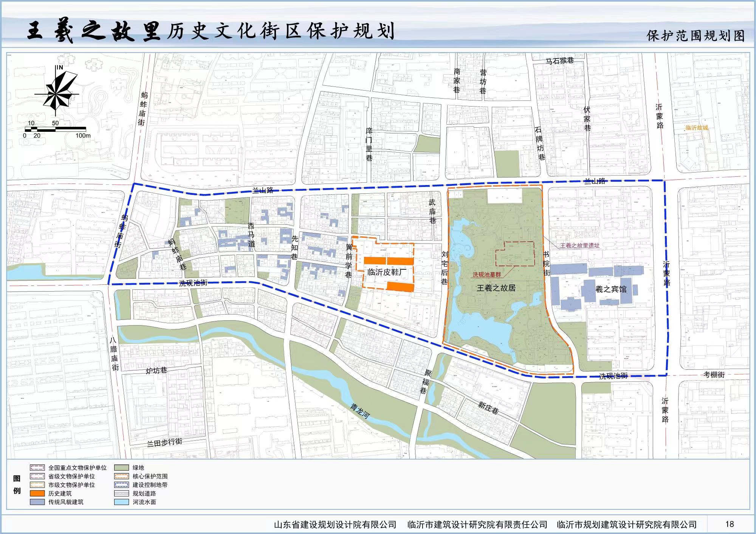Click the 羲之宾馆 building label
The image size is (756, 534).
pyautogui.click(x=611, y=289)
